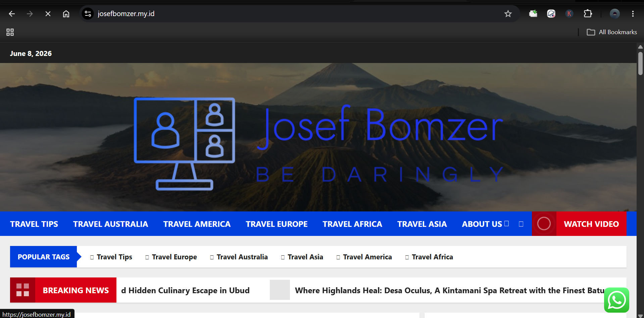Open the Hidden Culinary Escape in Ubud headline
This screenshot has height=318, width=644.
pos(186,291)
